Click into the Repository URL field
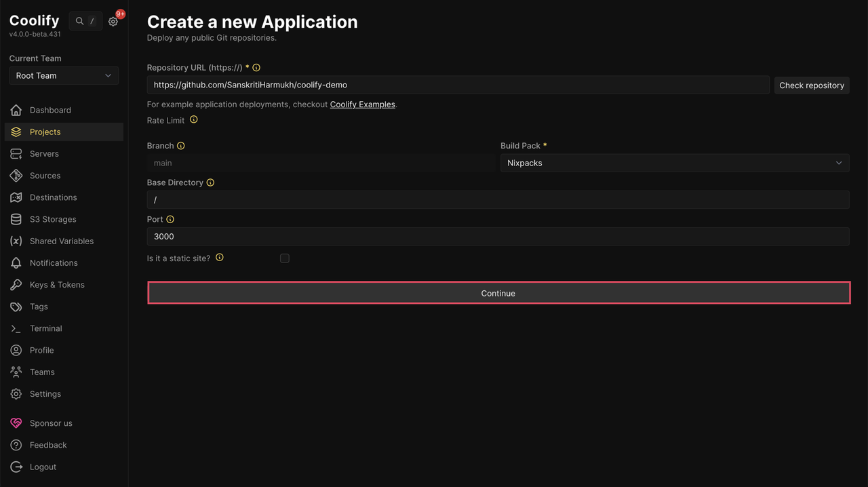Screen dimensions: 868x487 pyautogui.click(x=458, y=85)
